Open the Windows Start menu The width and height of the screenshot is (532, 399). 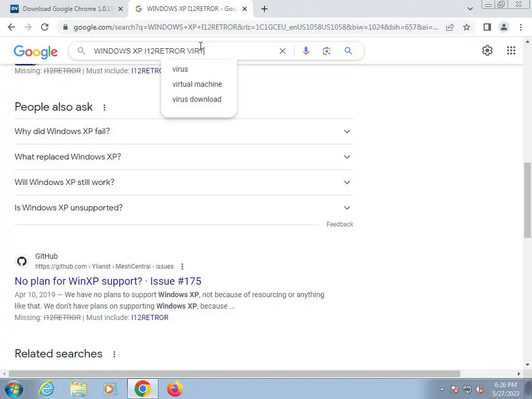(x=14, y=389)
